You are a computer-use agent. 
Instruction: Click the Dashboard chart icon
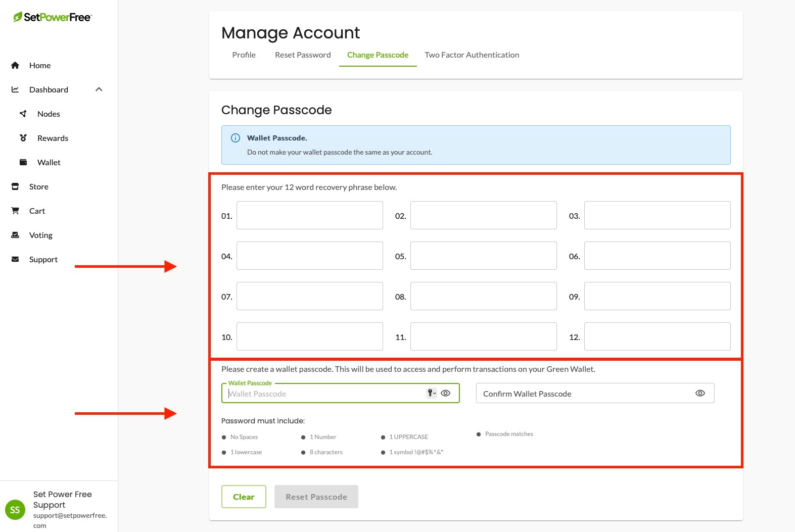(x=15, y=89)
